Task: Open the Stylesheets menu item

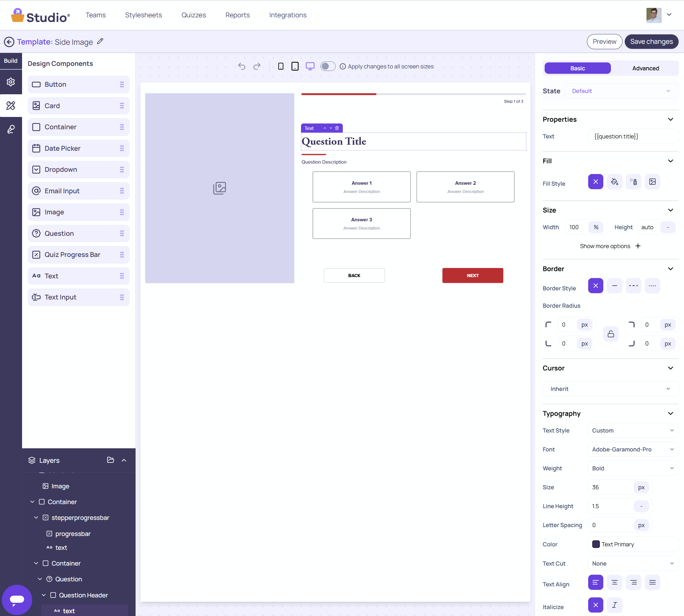Action: coord(143,15)
